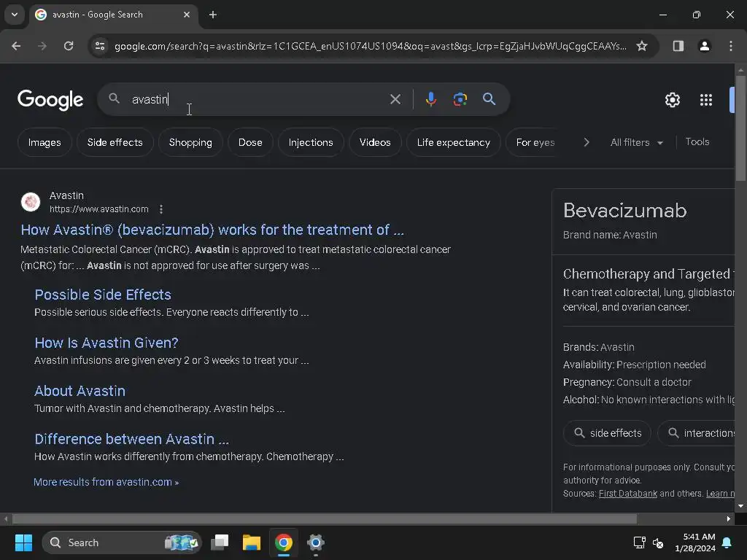
Task: Open File Explorer from taskbar
Action: tap(252, 542)
